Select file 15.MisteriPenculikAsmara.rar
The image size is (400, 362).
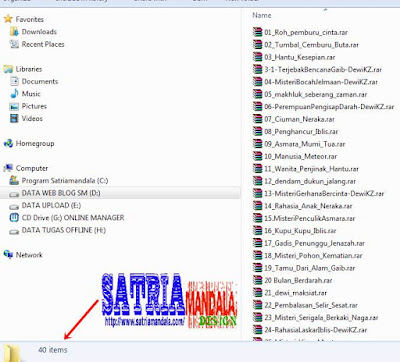pyautogui.click(x=310, y=218)
